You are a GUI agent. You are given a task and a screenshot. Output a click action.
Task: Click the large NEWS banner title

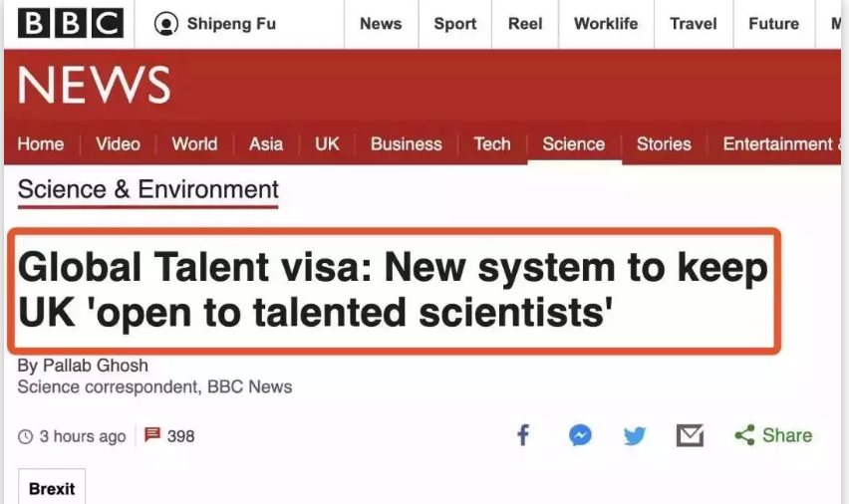point(94,87)
